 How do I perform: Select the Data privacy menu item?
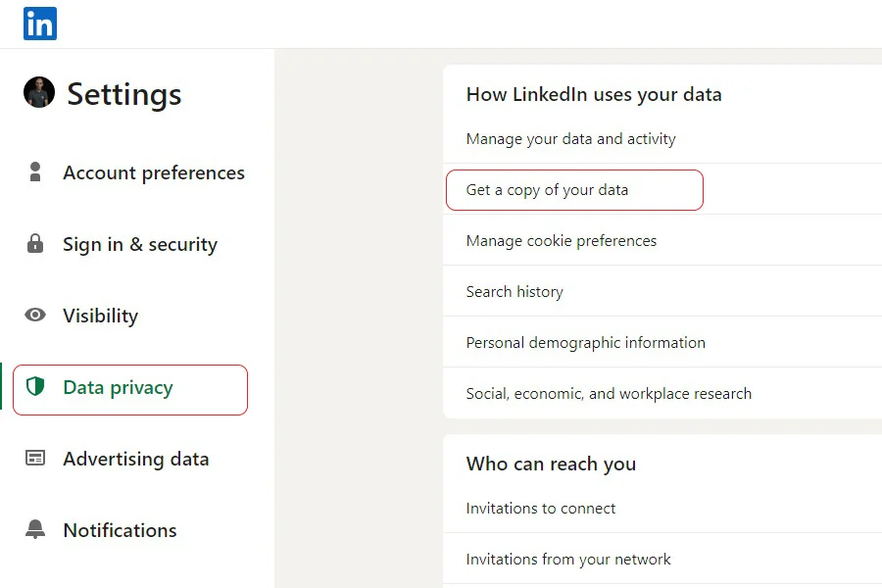coord(130,390)
